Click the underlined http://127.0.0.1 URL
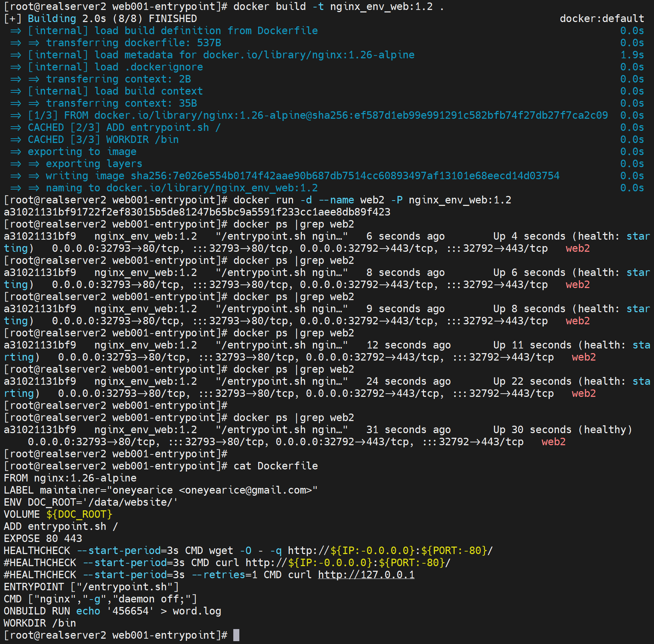This screenshot has width=654, height=644. (366, 575)
